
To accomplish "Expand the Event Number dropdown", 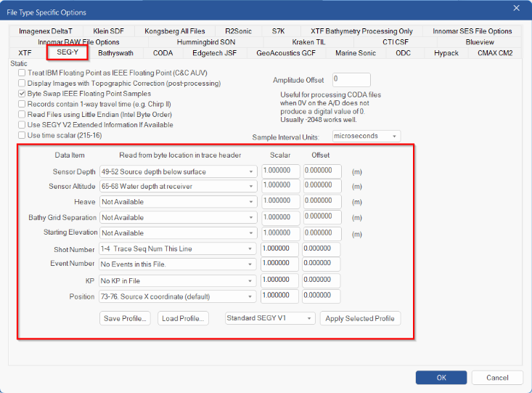I will pos(177,264).
